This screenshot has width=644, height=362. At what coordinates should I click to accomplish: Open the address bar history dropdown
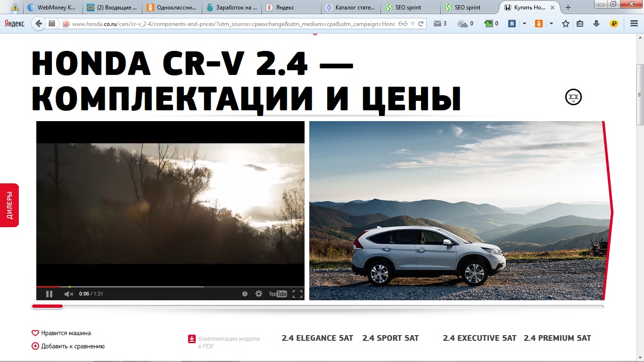(413, 24)
